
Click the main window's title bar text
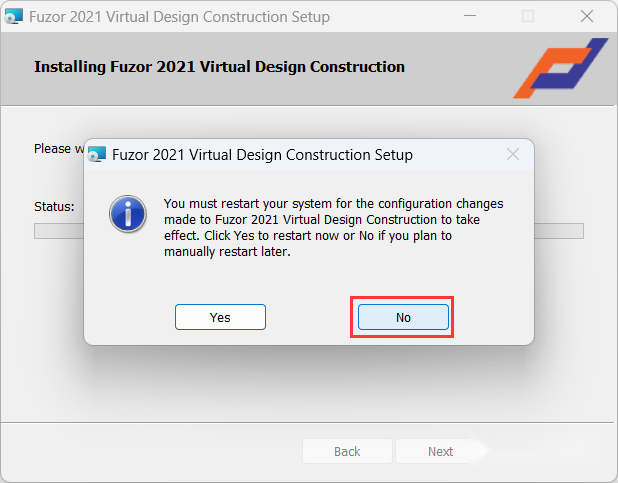click(179, 17)
